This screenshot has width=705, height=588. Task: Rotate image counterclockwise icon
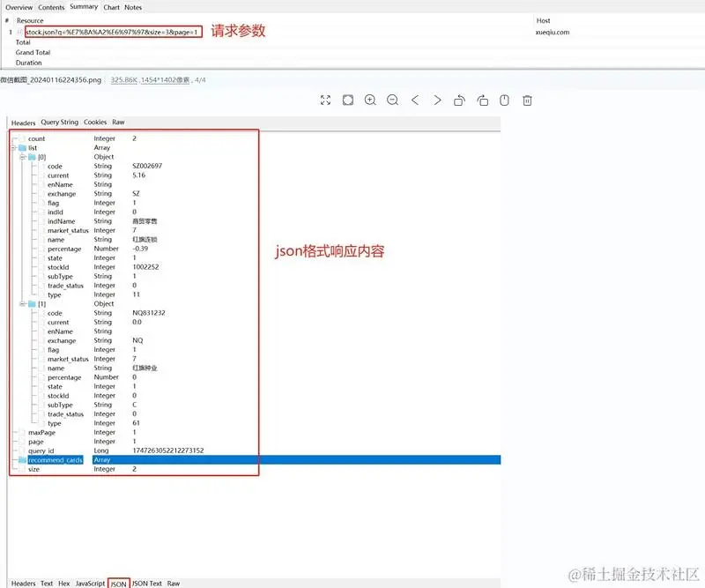click(x=459, y=100)
